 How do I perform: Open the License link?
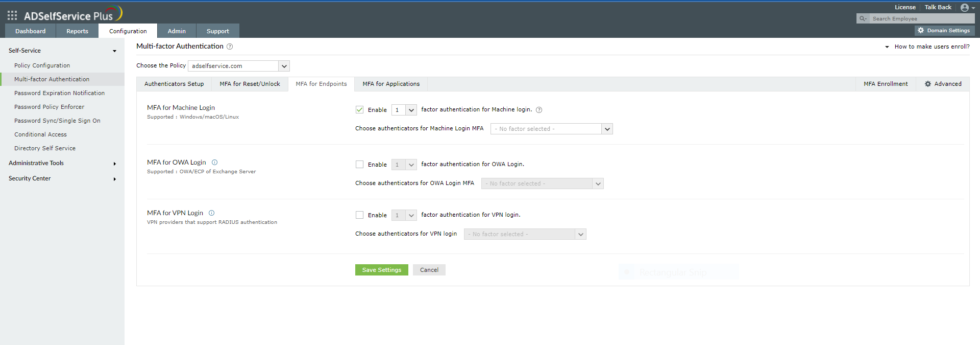[x=905, y=7]
